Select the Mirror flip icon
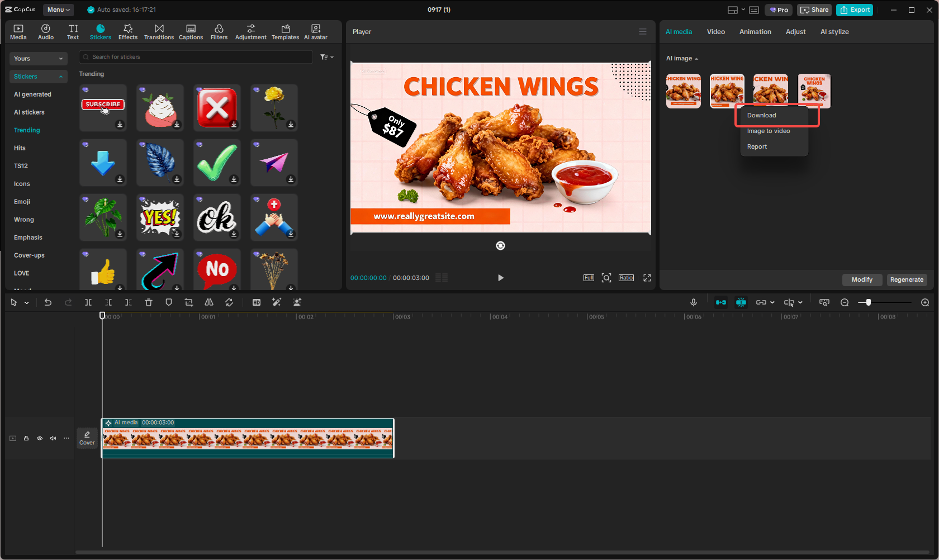This screenshot has width=939, height=560. (208, 302)
